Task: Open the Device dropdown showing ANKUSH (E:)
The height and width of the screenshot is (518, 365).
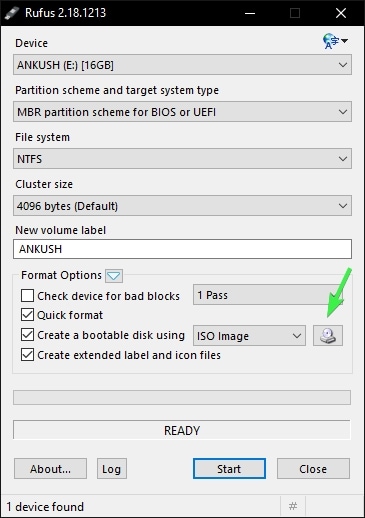Action: 182,65
